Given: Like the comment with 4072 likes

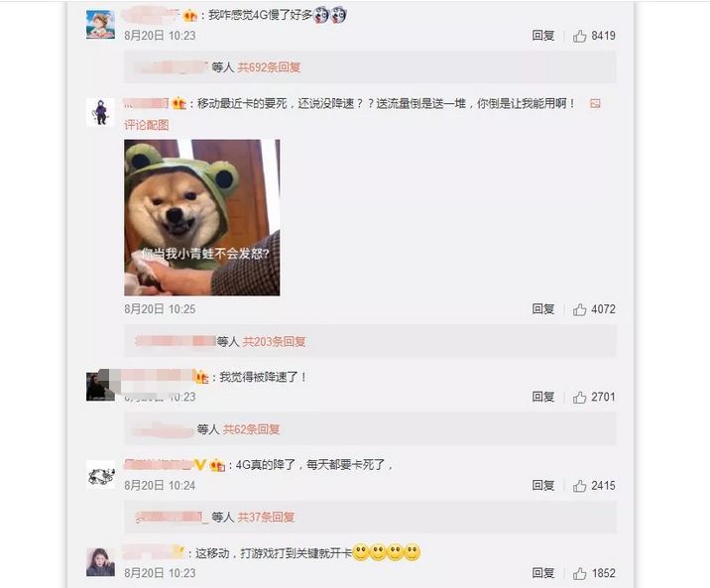Looking at the screenshot, I should click(x=579, y=309).
